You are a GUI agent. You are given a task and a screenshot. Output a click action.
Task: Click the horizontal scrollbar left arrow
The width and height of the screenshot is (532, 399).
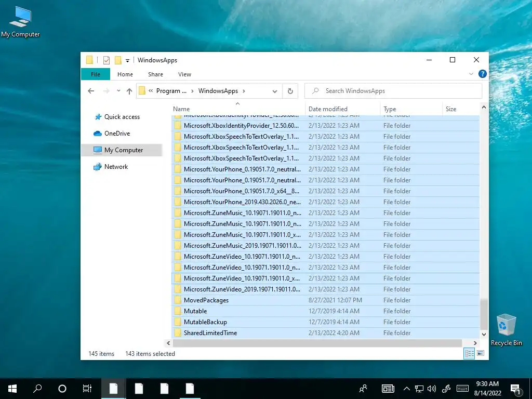coord(168,343)
